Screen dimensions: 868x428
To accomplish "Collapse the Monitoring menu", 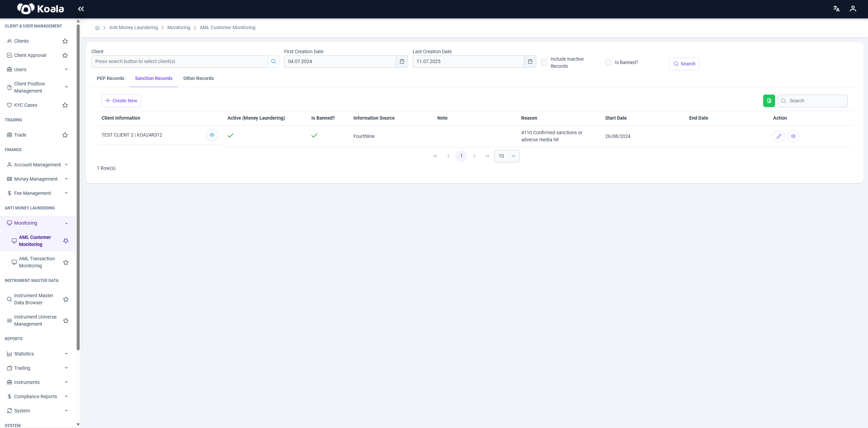I will [37, 223].
